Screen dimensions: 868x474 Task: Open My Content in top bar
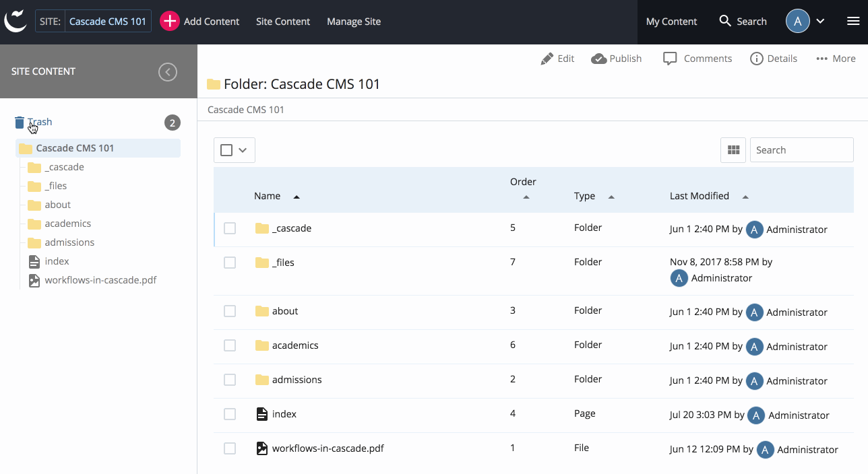(671, 22)
